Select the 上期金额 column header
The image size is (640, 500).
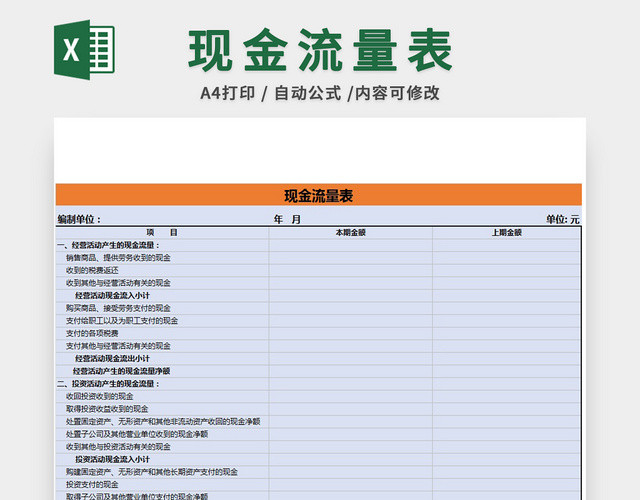point(507,233)
